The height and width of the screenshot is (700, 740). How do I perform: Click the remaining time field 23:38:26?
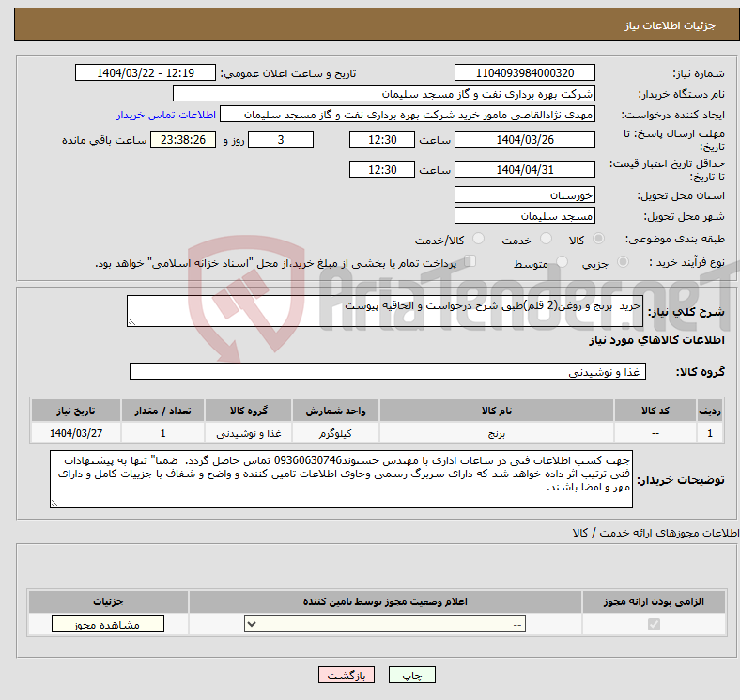coord(183,139)
